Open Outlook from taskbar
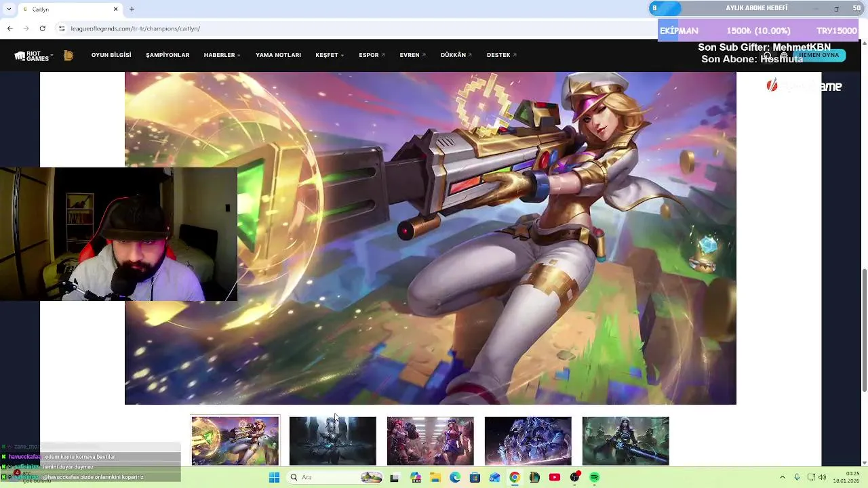868x488 pixels. point(495,478)
